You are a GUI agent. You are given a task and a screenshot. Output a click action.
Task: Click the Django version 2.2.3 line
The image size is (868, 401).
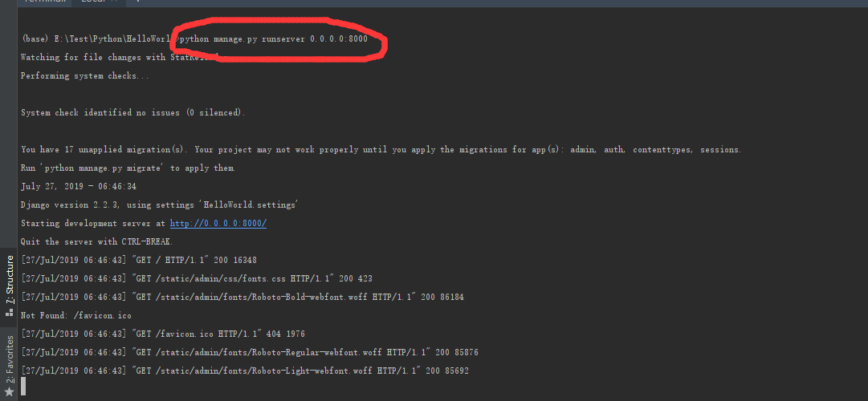159,205
